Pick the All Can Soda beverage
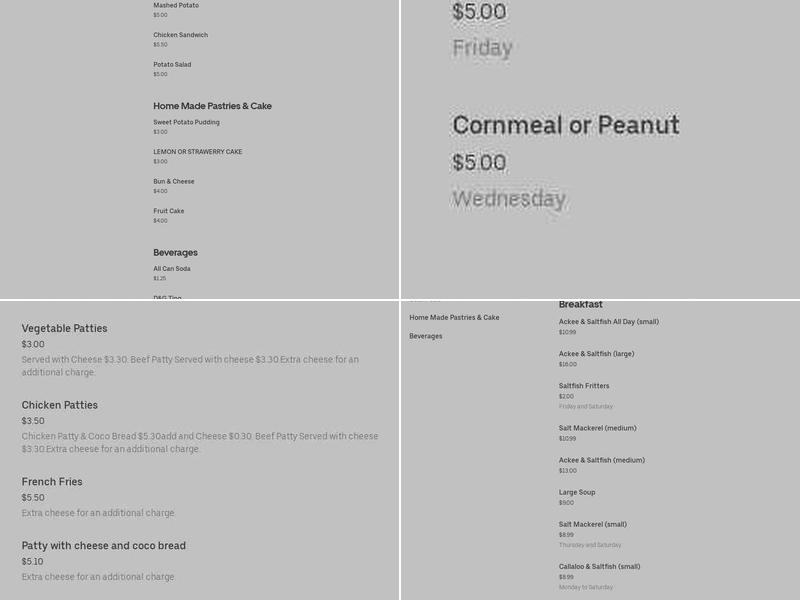This screenshot has width=800, height=600. click(172, 268)
